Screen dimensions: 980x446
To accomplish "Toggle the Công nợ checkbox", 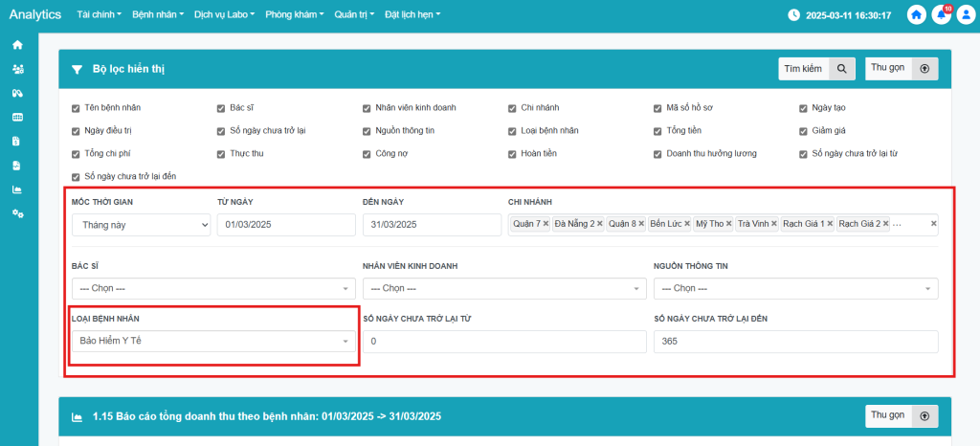I will click(367, 154).
